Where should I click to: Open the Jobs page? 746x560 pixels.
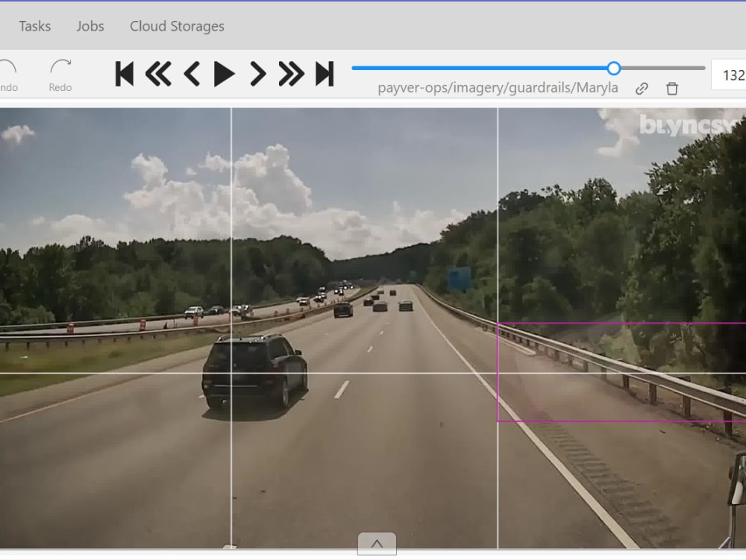pyautogui.click(x=90, y=26)
